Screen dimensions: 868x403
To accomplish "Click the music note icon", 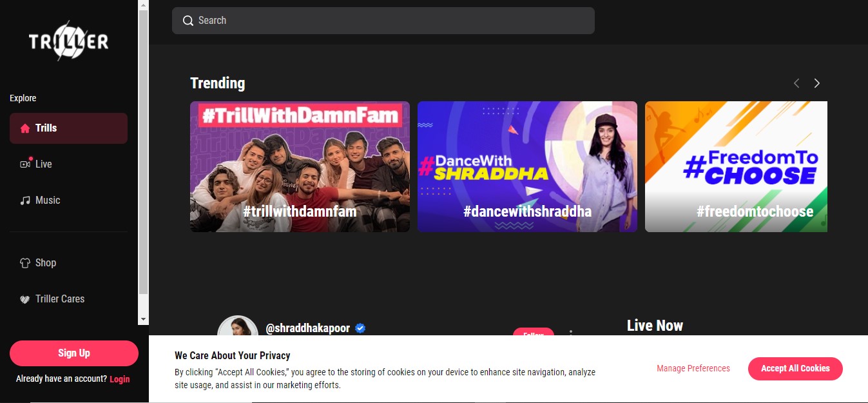I will pos(25,201).
